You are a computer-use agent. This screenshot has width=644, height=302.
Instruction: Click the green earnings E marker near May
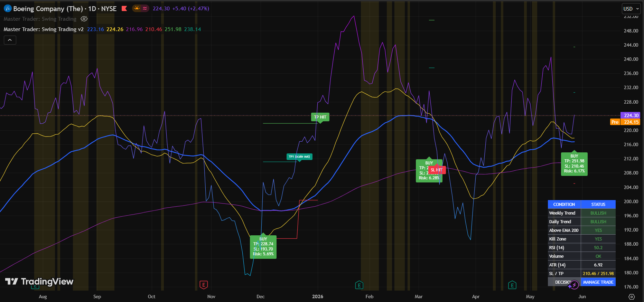tap(512, 285)
